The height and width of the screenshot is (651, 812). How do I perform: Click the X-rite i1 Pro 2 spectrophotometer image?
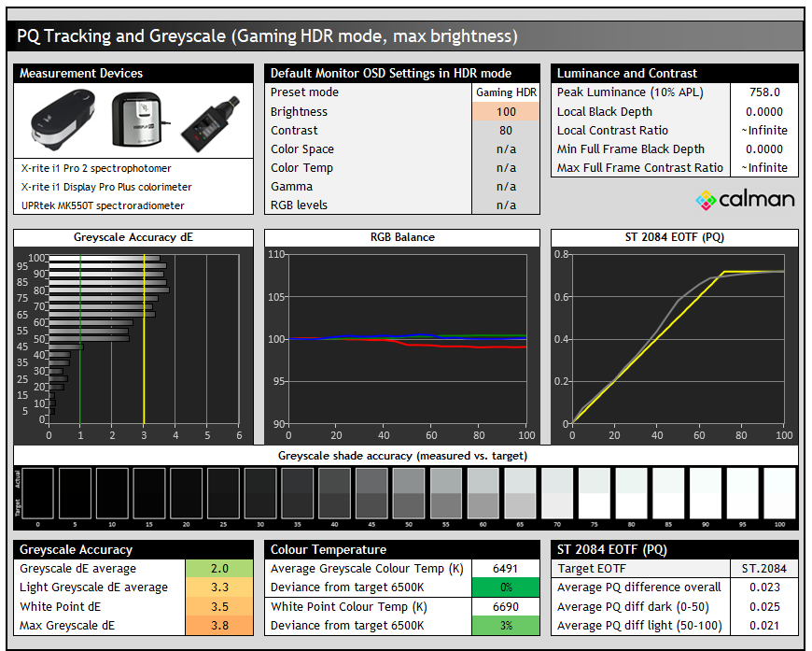[x=63, y=120]
